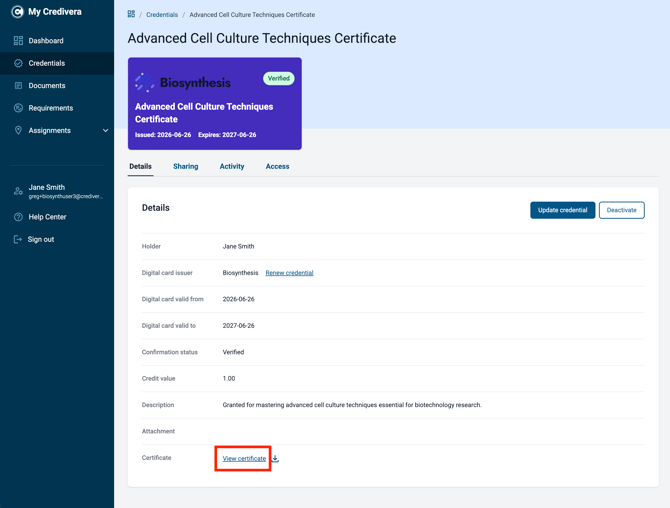Click the Update credential button
This screenshot has height=508, width=670.
coord(562,210)
